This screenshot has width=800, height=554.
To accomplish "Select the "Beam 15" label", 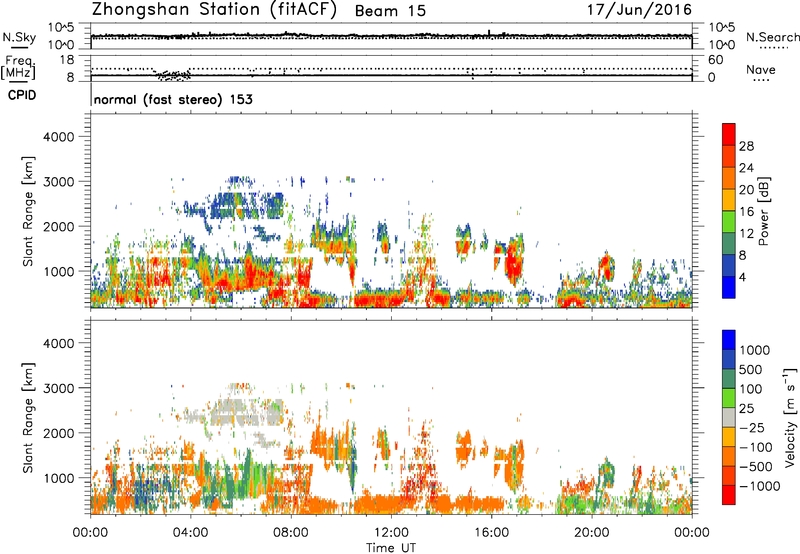I will (390, 11).
